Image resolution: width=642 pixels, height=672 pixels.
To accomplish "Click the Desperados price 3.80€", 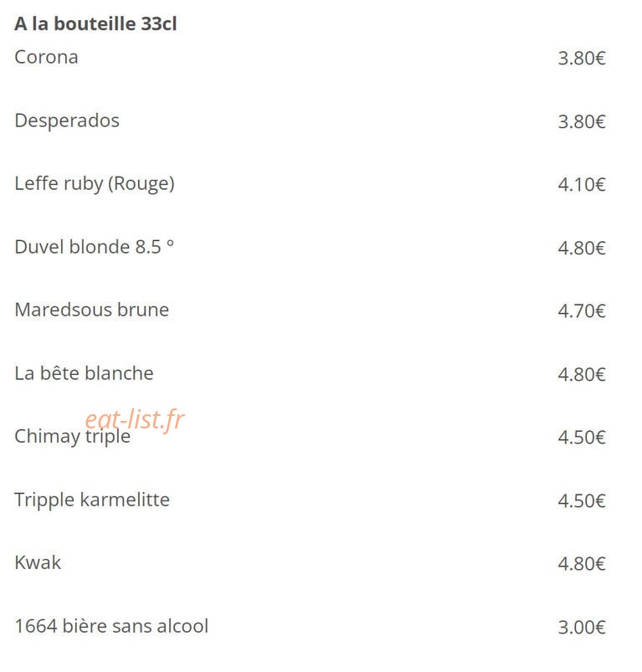I will [x=582, y=121].
